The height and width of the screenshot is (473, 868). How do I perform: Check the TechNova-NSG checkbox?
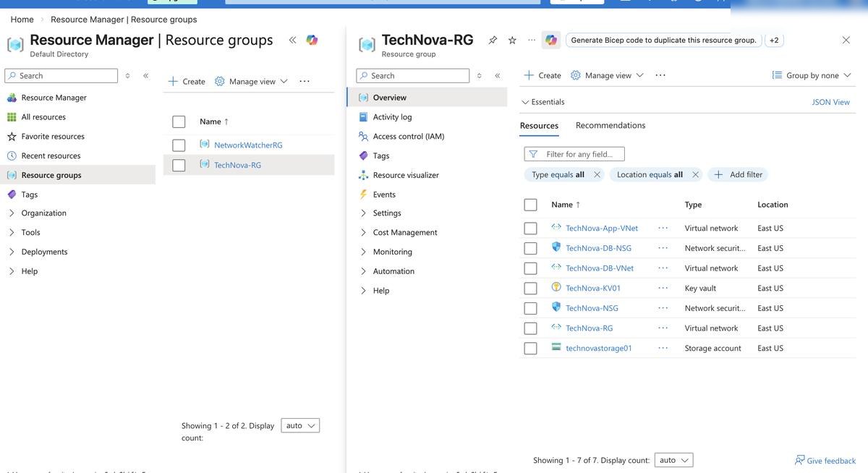click(530, 308)
